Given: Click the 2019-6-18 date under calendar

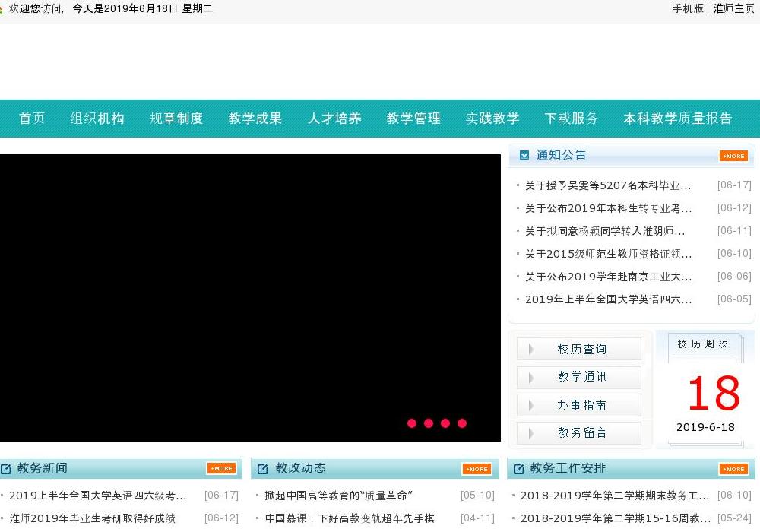Looking at the screenshot, I should click(x=705, y=427).
